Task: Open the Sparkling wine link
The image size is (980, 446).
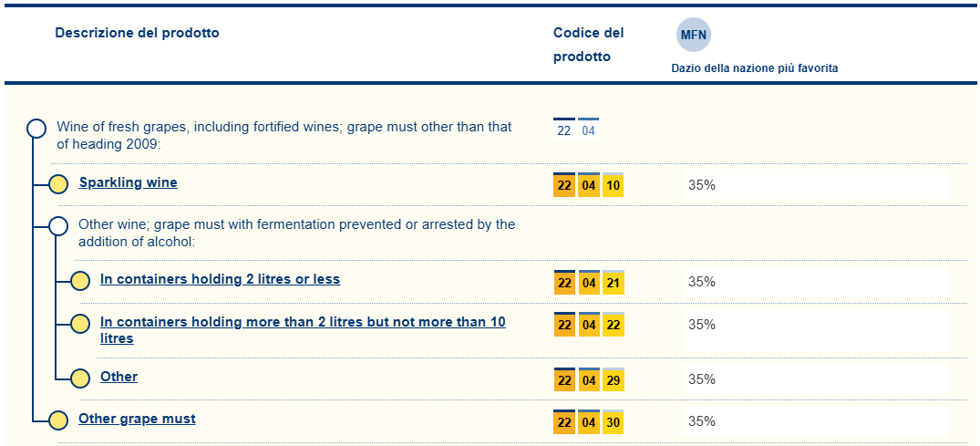Action: pos(128,182)
